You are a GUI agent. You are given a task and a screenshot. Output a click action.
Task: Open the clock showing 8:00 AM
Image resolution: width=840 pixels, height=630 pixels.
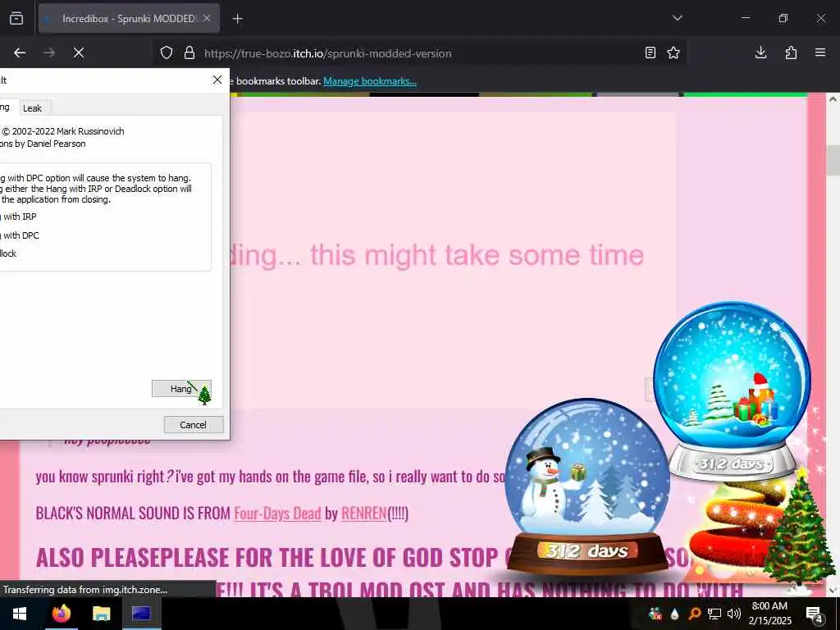[x=769, y=614]
